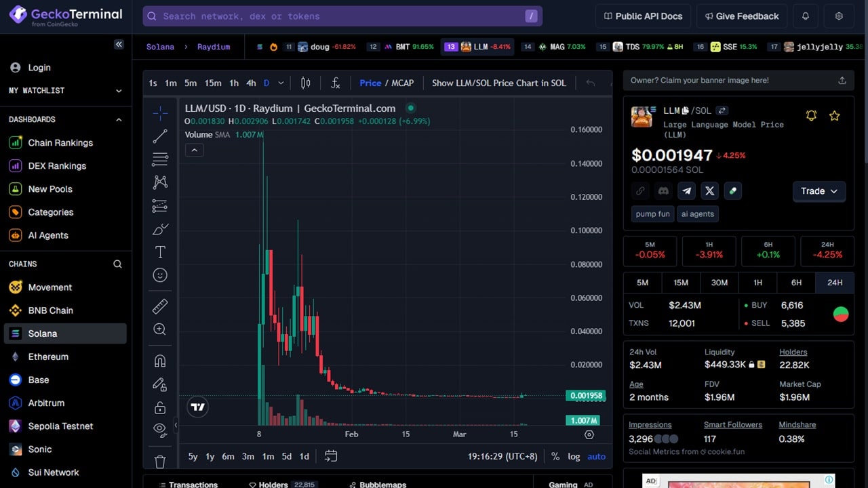
Task: Select the patterns drawing tool
Action: (x=160, y=182)
